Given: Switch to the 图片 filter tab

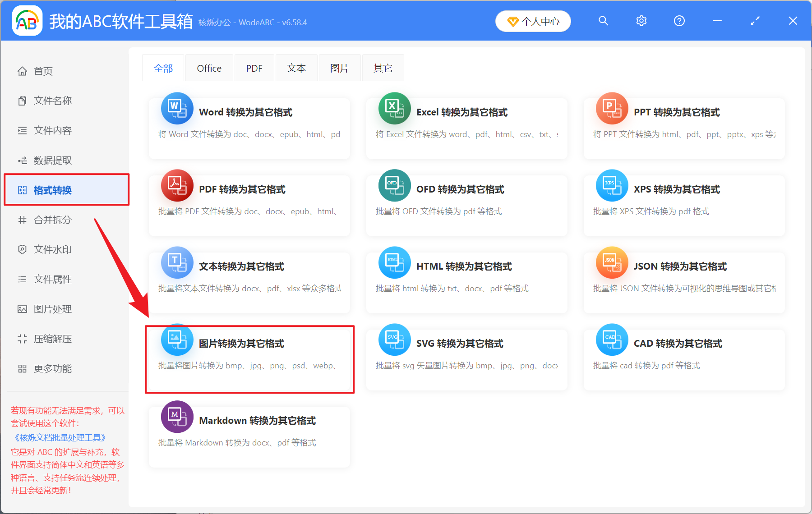Looking at the screenshot, I should tap(339, 68).
